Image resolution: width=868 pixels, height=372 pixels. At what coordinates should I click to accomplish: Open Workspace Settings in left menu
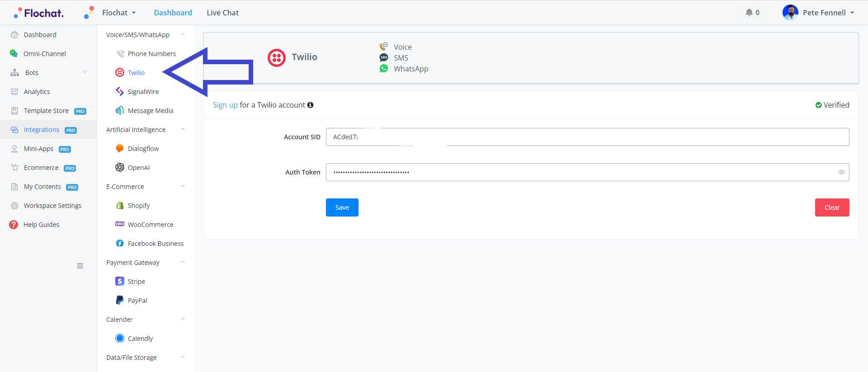52,206
